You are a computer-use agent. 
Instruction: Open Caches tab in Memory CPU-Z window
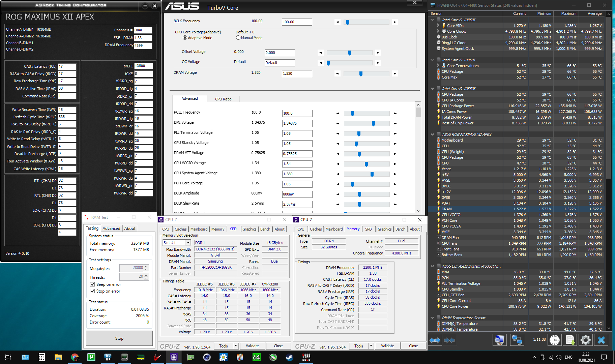pos(316,229)
